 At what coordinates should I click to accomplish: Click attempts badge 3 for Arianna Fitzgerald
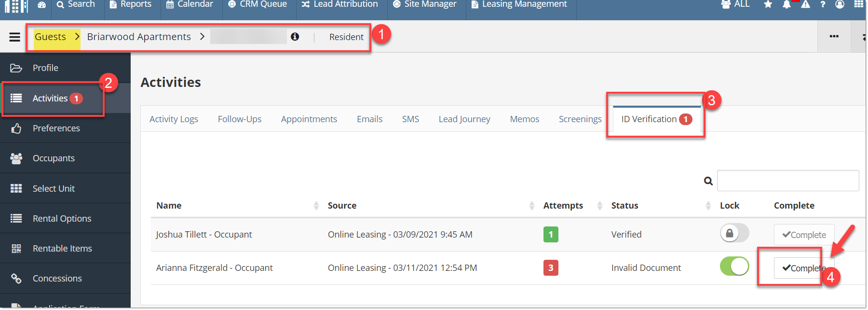(551, 268)
